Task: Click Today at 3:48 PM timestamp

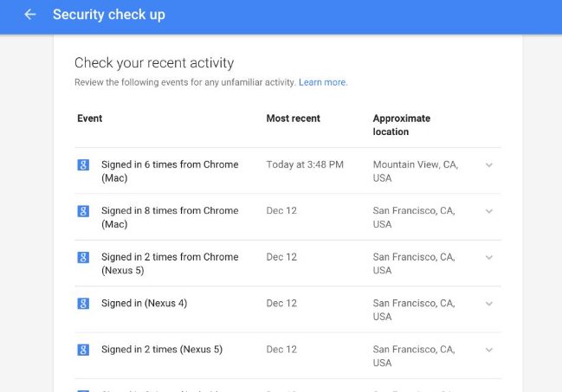Action: pos(305,164)
